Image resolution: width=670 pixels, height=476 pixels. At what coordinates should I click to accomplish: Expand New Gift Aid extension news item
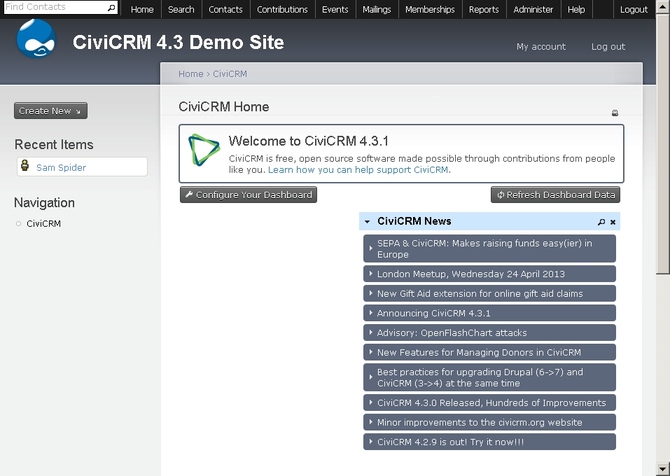tap(489, 294)
